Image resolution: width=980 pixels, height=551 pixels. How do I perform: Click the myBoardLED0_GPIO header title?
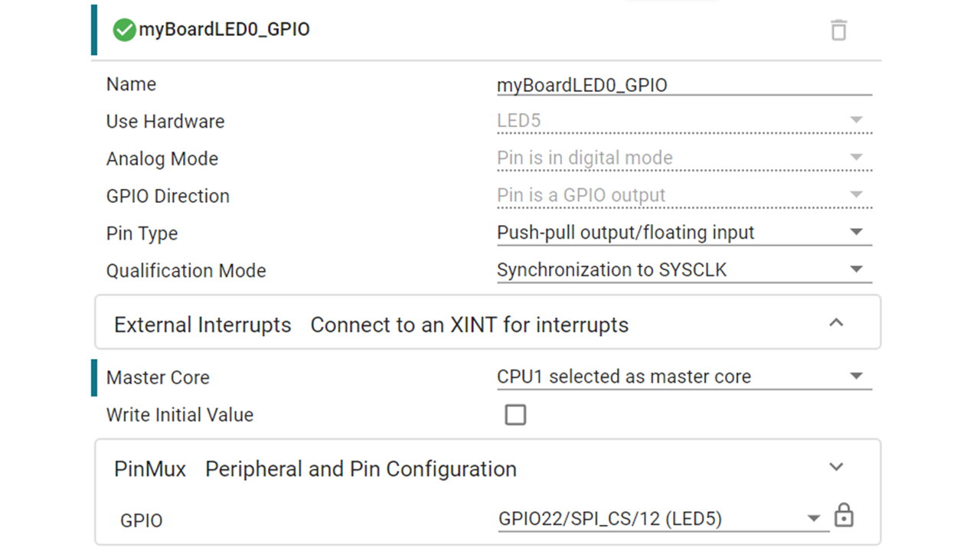tap(223, 29)
